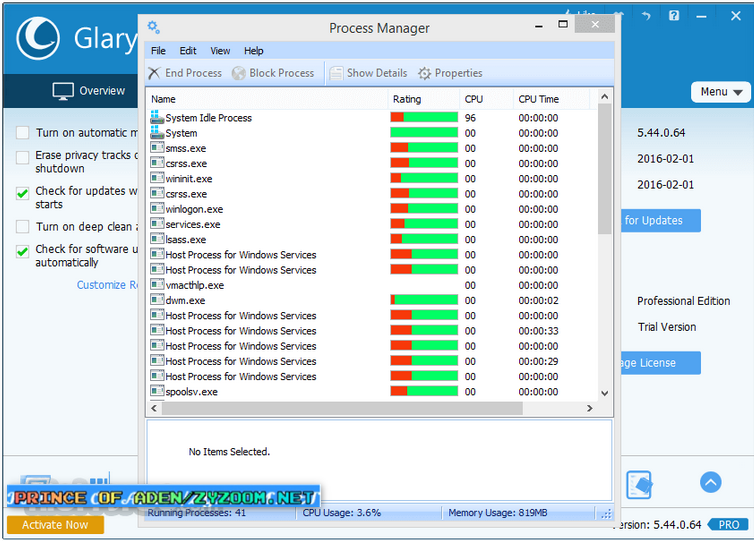The height and width of the screenshot is (541, 754).
Task: Click the process list scroll up arrow
Action: click(605, 97)
